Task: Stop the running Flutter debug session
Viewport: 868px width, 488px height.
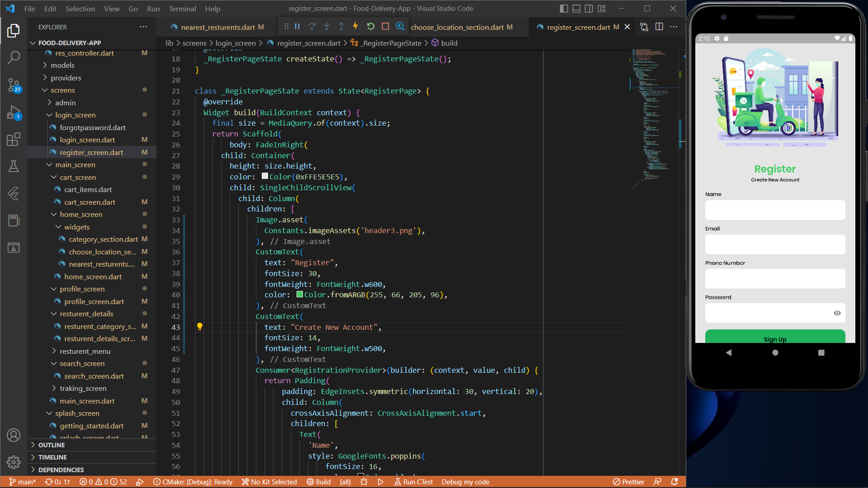Action: tap(385, 27)
